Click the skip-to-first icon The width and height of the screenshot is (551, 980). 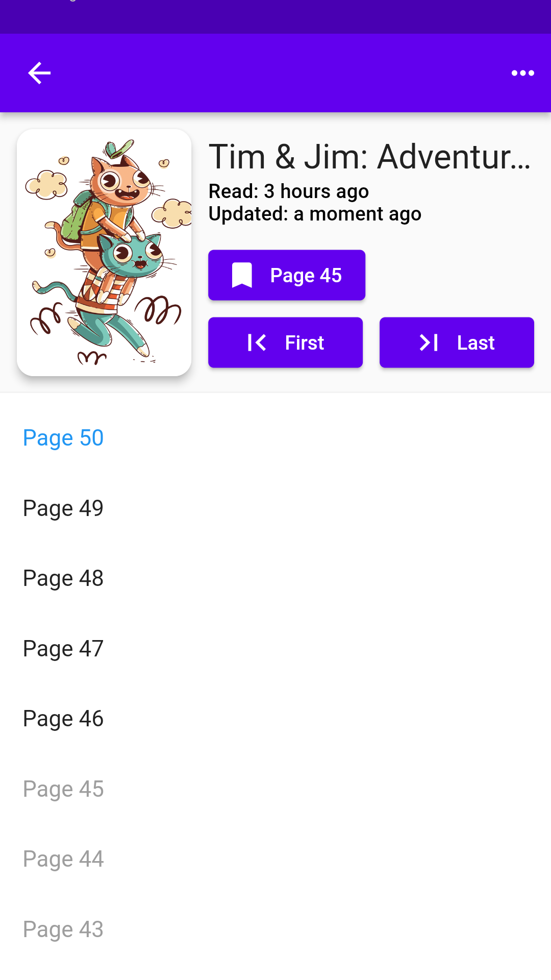click(257, 342)
